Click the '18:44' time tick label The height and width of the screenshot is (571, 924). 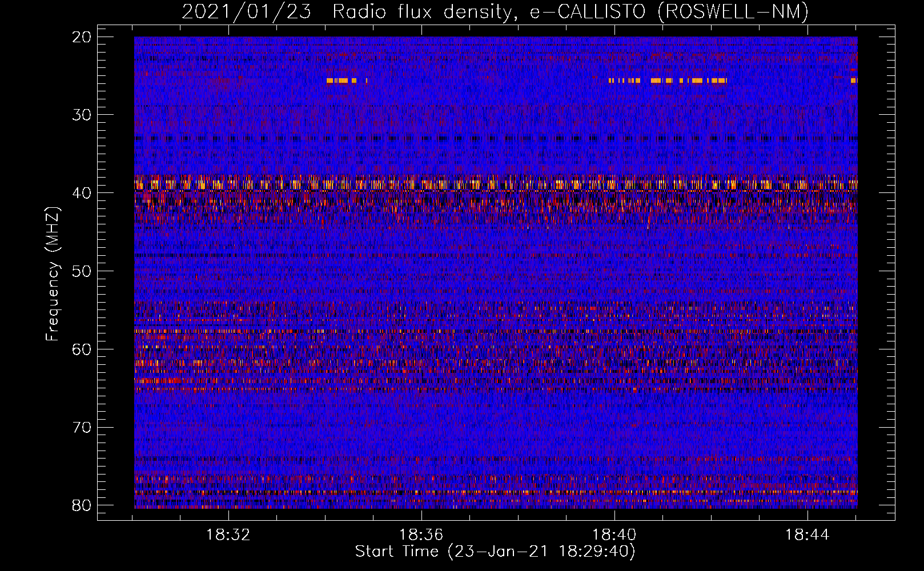click(807, 535)
